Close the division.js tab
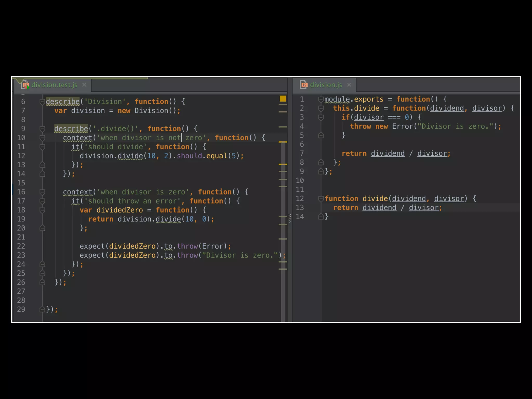The height and width of the screenshot is (399, 532). pyautogui.click(x=349, y=85)
